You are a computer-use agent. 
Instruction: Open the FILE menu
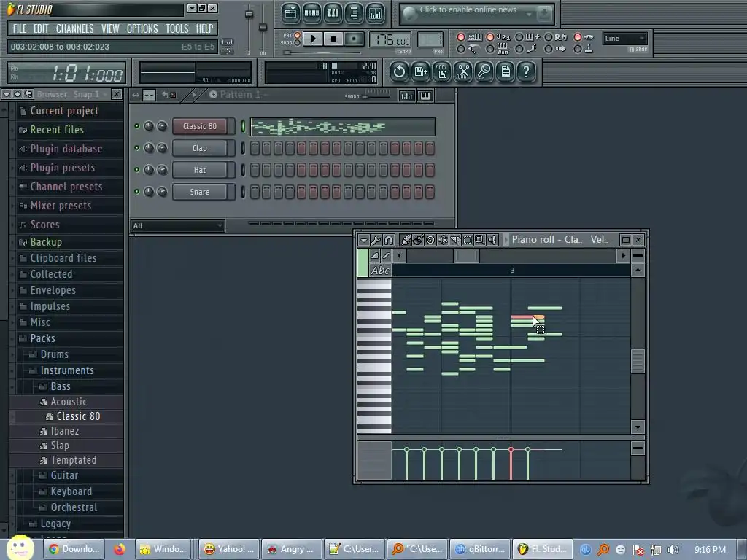(20, 28)
